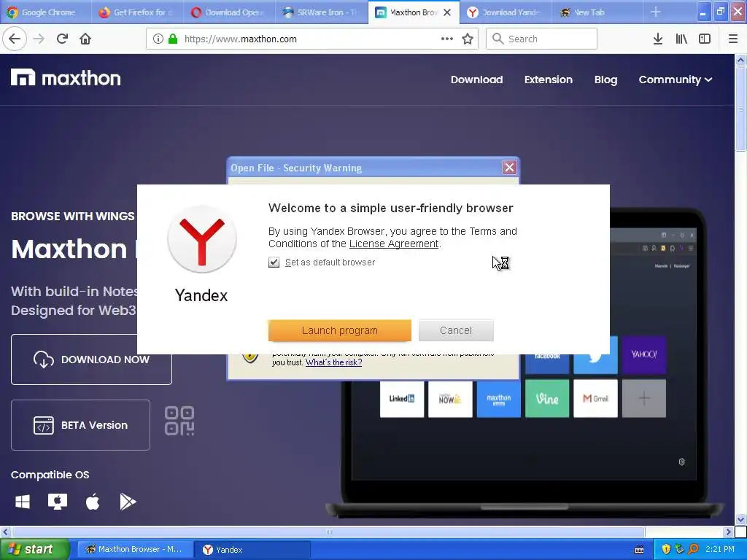Click the Gmail tile thumbnail
Image resolution: width=747 pixels, height=560 pixels.
click(x=595, y=399)
